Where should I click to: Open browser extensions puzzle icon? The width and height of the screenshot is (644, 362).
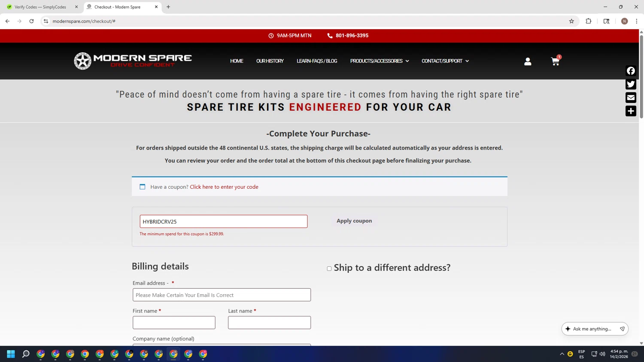pyautogui.click(x=589, y=21)
